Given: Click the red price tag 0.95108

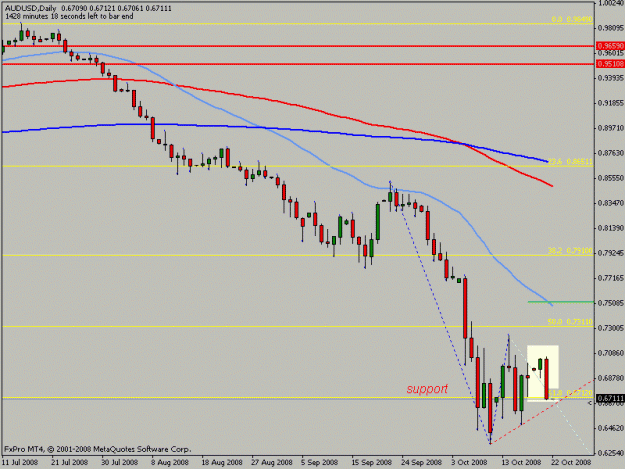Looking at the screenshot, I should pyautogui.click(x=610, y=64).
